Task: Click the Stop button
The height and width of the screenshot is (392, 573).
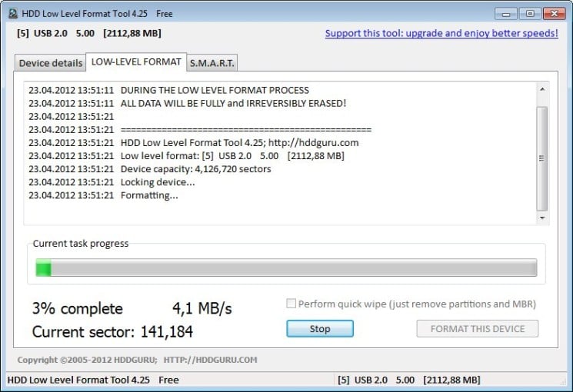Action: pyautogui.click(x=320, y=328)
